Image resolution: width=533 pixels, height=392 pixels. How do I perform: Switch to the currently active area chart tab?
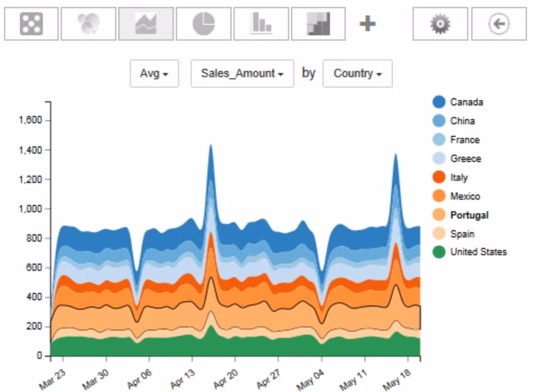146,23
